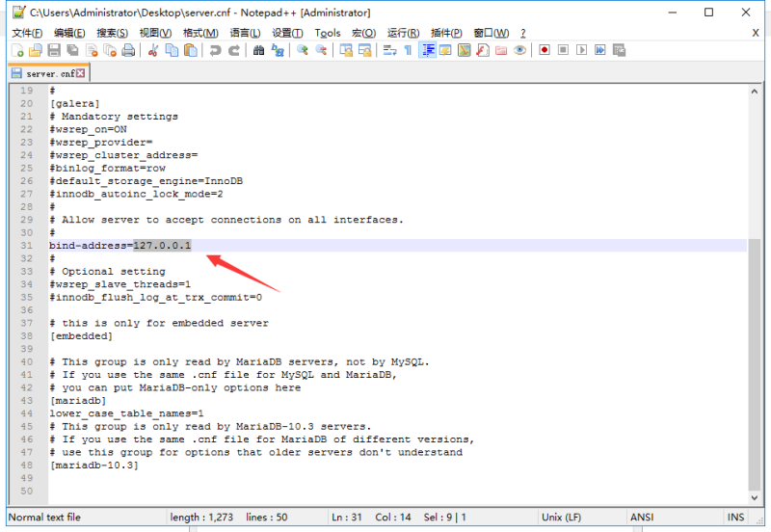
Task: Click the scrollbar up arrow
Action: tap(755, 92)
